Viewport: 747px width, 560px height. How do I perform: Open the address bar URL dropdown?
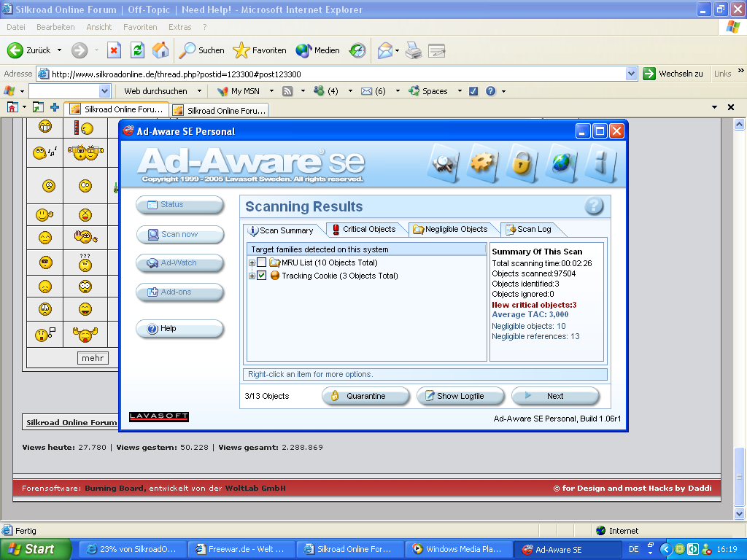tap(632, 74)
